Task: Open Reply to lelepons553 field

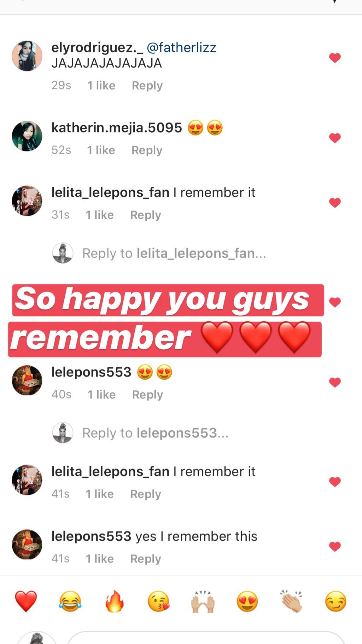Action: pos(155,433)
